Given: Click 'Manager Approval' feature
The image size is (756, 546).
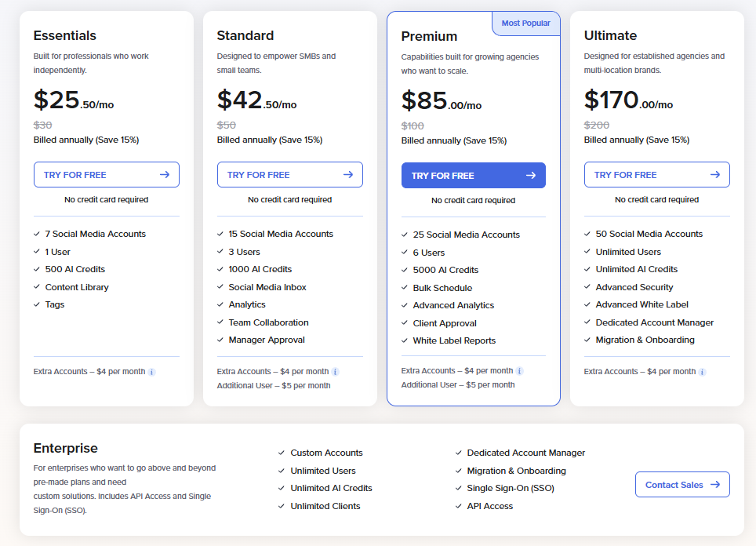Looking at the screenshot, I should coord(267,340).
